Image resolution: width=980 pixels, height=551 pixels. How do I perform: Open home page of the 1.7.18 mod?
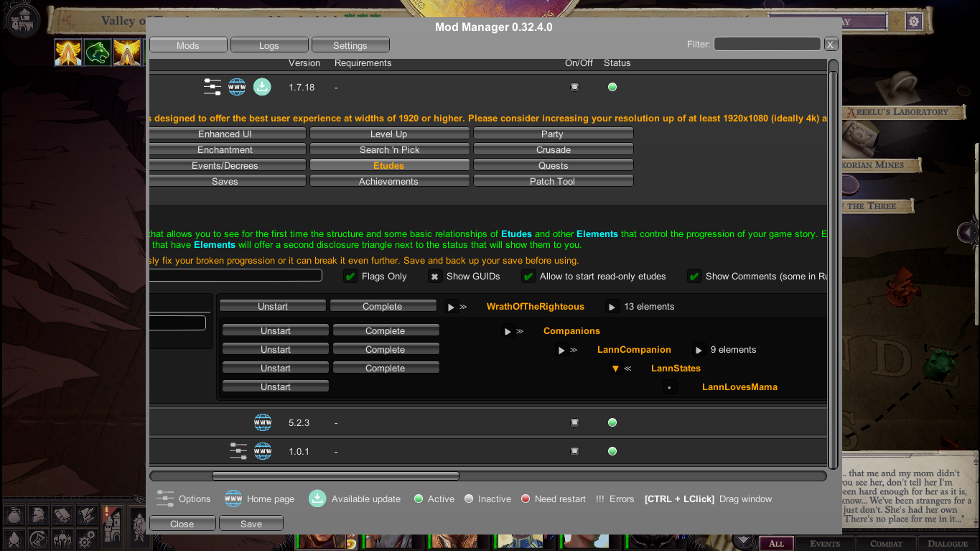(x=237, y=87)
